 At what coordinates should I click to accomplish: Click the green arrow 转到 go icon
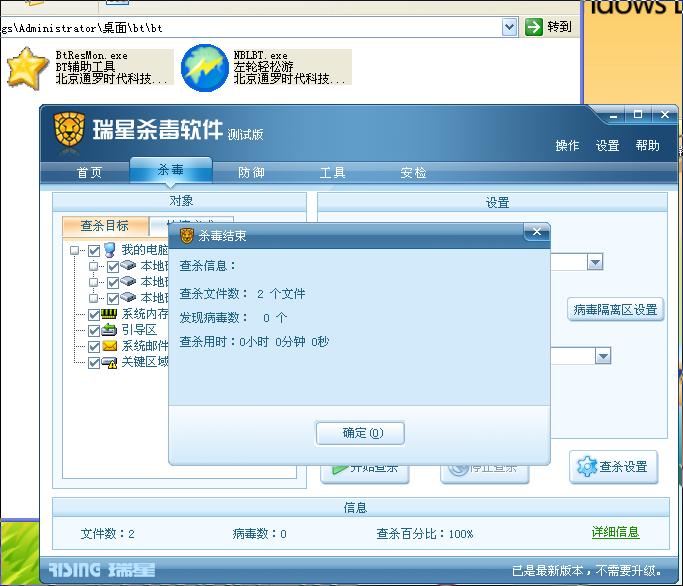[534, 27]
